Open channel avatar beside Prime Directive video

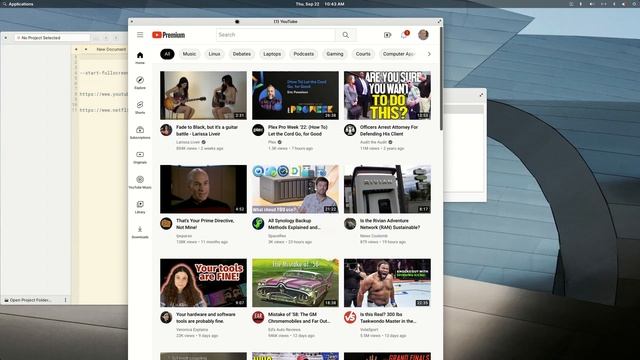(x=166, y=224)
